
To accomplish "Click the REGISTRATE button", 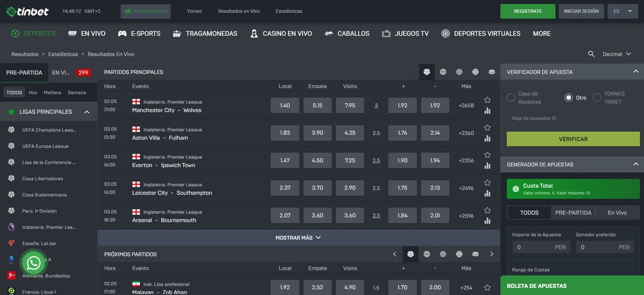I will tap(528, 11).
